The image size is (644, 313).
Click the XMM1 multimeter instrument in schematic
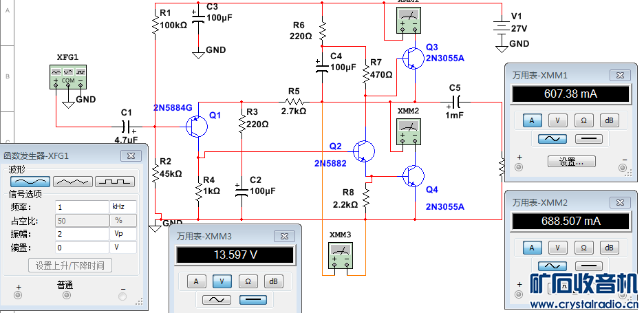pyautogui.click(x=408, y=21)
